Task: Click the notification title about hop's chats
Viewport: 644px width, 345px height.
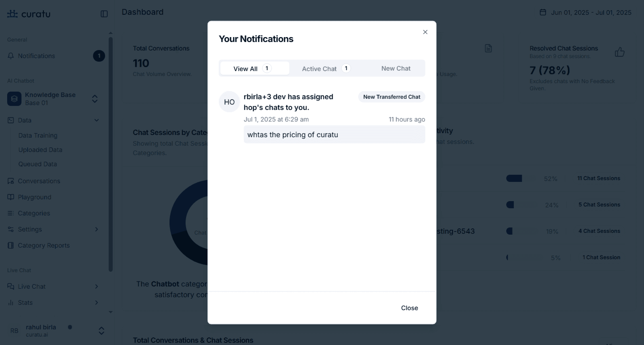Action: tap(288, 102)
